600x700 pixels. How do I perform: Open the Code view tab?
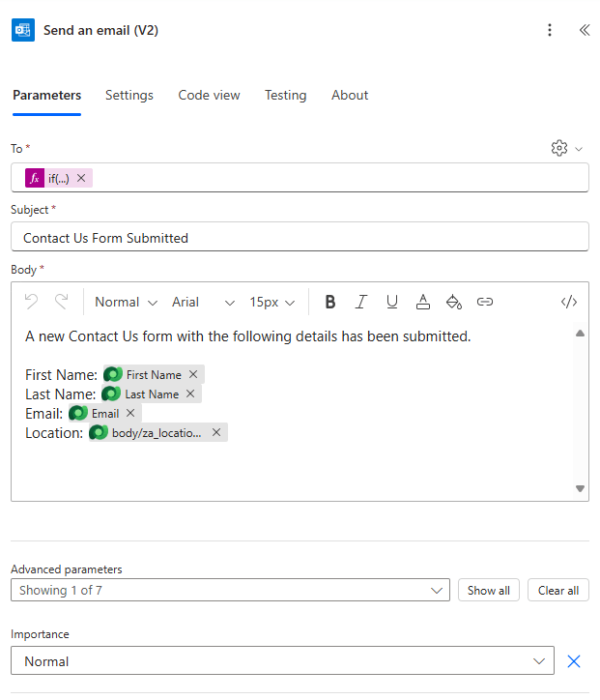click(209, 95)
